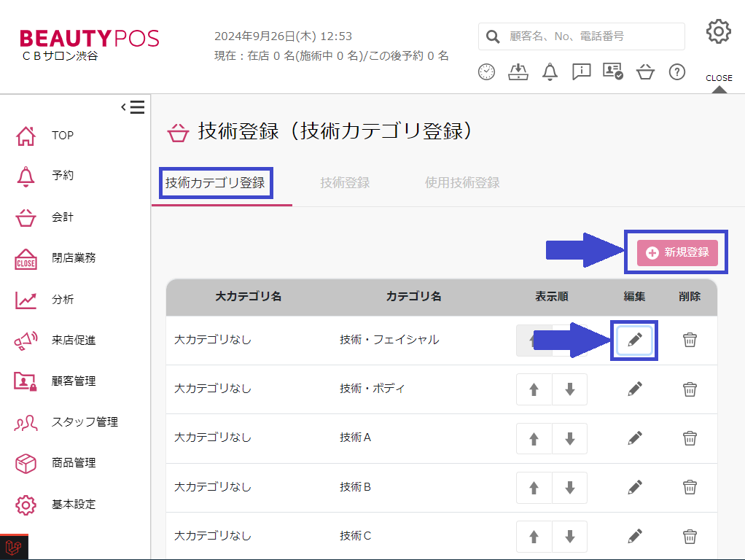The height and width of the screenshot is (560, 745).
Task: Open the notification bell icon in header
Action: coord(550,71)
